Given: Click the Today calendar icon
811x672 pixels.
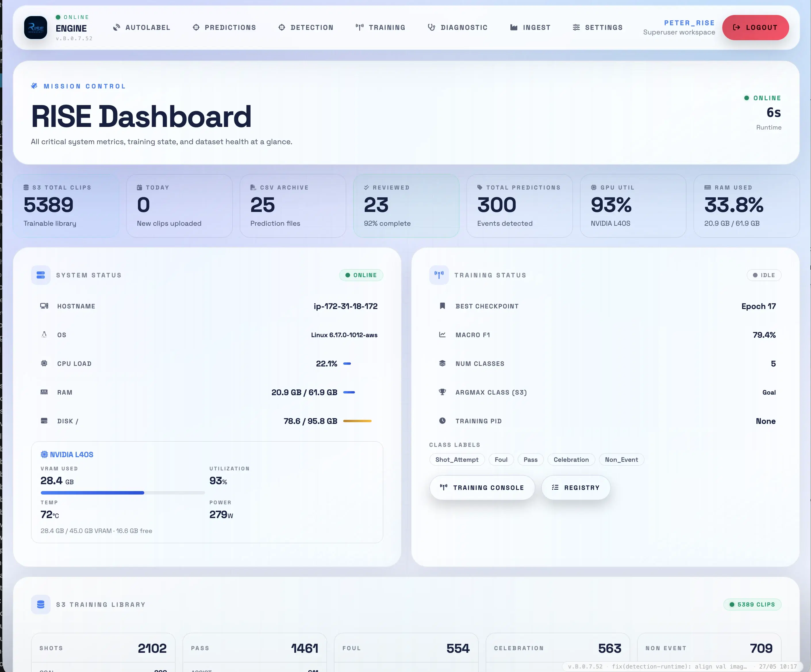Looking at the screenshot, I should click(x=139, y=187).
